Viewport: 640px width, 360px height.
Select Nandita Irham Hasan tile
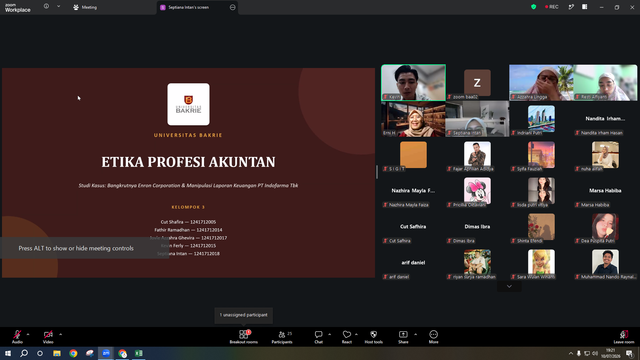(605, 119)
